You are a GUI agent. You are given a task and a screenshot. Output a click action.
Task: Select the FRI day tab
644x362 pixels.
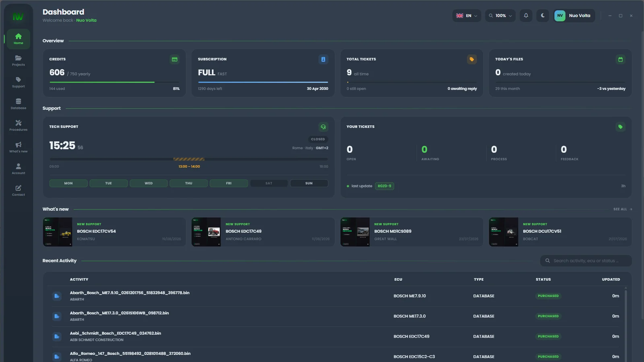tap(229, 183)
